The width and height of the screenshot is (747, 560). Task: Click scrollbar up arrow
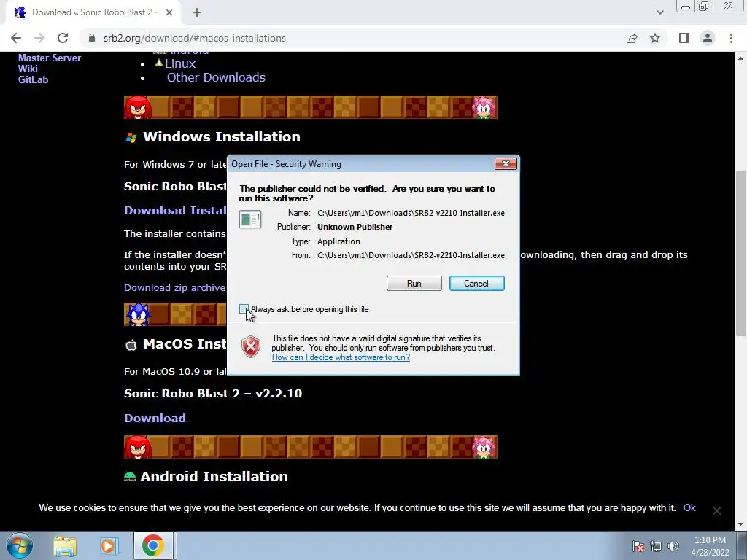pos(741,58)
